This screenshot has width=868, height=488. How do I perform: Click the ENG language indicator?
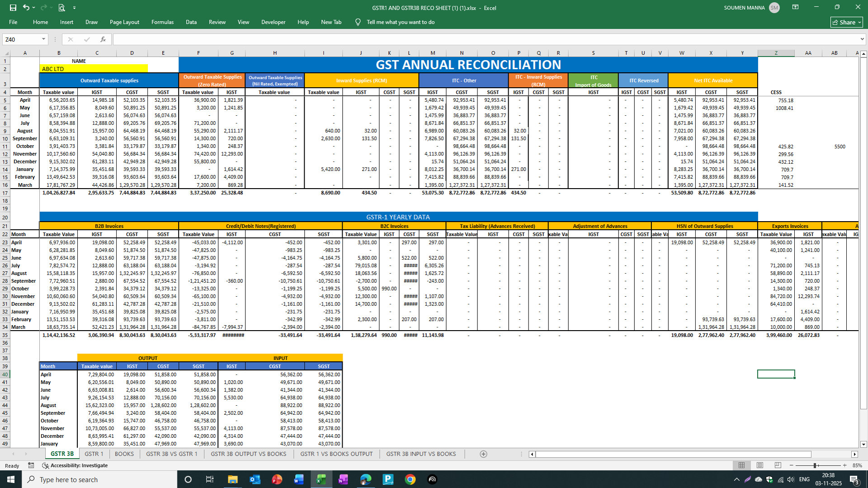coord(804,479)
